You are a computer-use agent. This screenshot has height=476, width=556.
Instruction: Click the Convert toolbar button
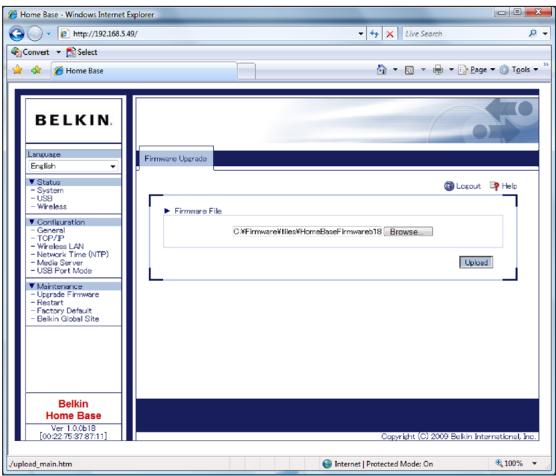tap(30, 52)
